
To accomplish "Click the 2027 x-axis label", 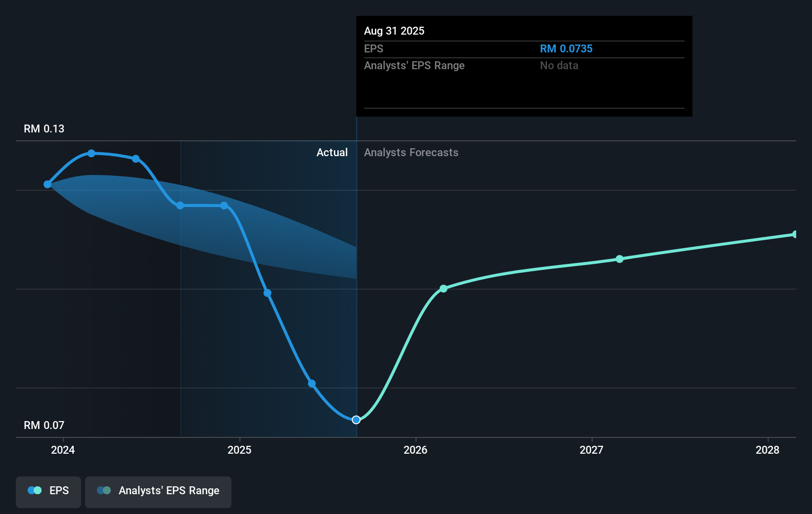I will click(591, 450).
